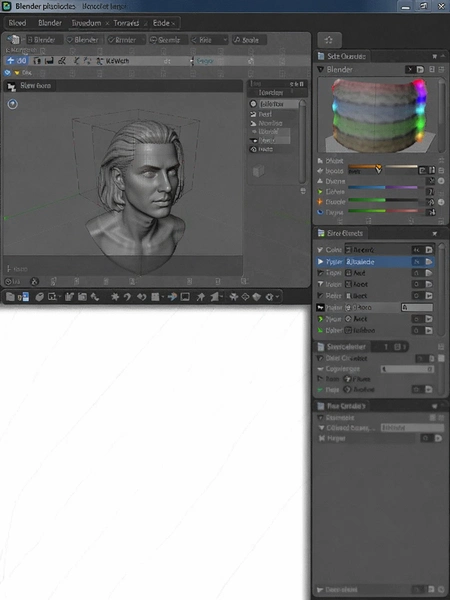The image size is (450, 600).
Task: Toggle the X button in the Blender preview header
Action: pos(410,69)
